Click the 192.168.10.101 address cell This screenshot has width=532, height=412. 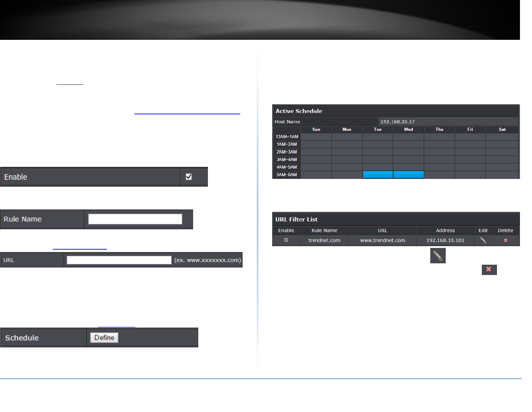pyautogui.click(x=445, y=240)
